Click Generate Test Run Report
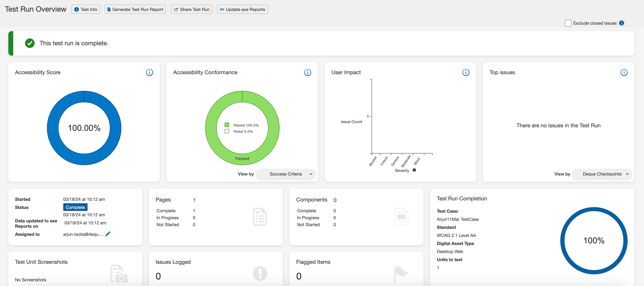The width and height of the screenshot is (644, 286). [135, 9]
